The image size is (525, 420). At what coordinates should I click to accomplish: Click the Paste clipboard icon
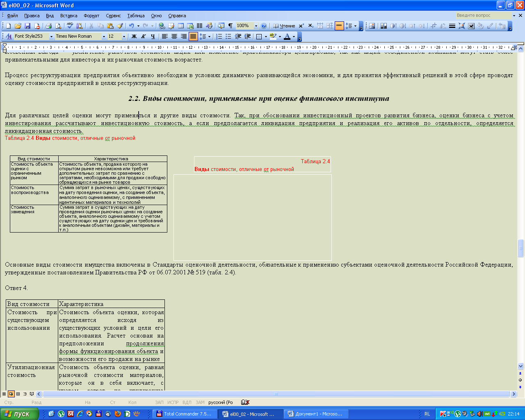coord(110,26)
